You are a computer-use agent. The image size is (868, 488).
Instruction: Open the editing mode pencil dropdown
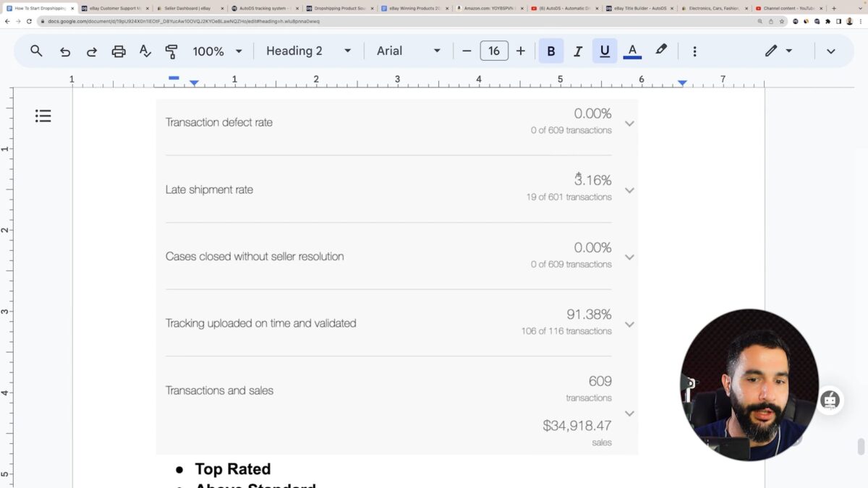(x=779, y=51)
